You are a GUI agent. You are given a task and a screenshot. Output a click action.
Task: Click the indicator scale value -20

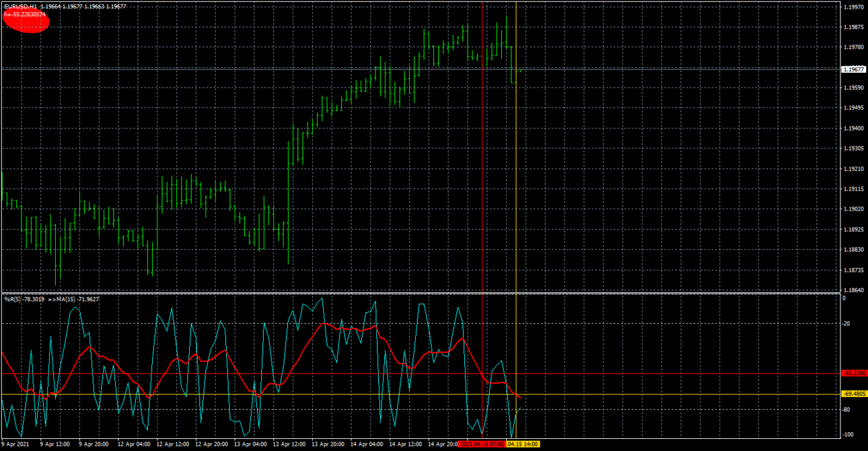click(x=846, y=324)
